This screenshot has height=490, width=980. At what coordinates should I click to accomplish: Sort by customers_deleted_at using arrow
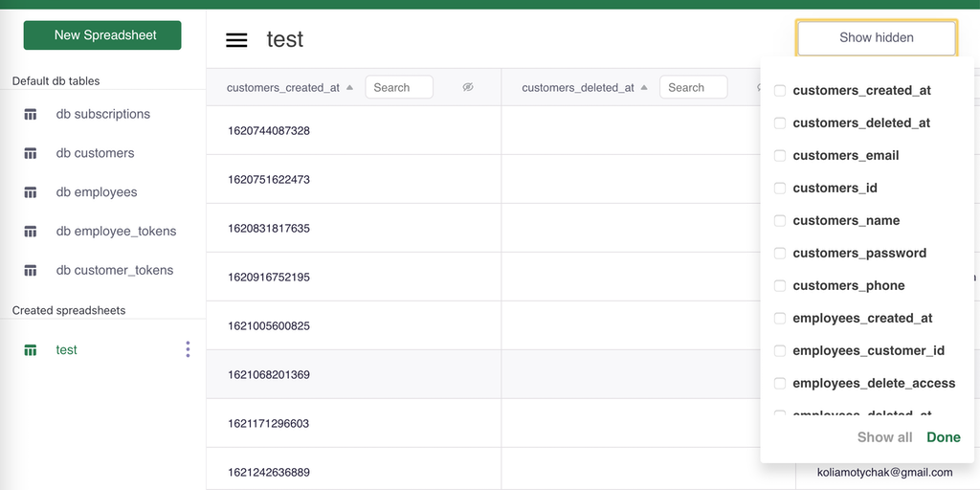click(x=645, y=87)
